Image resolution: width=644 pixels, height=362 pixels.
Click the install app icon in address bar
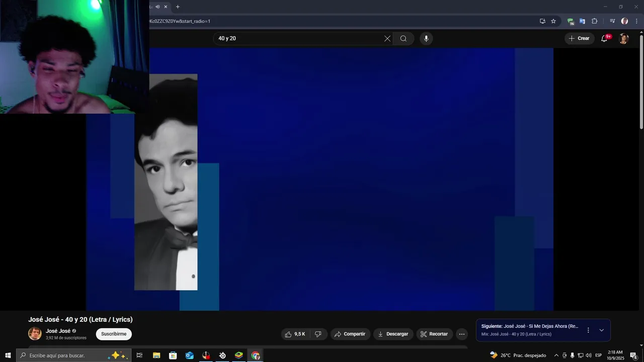[x=542, y=21]
